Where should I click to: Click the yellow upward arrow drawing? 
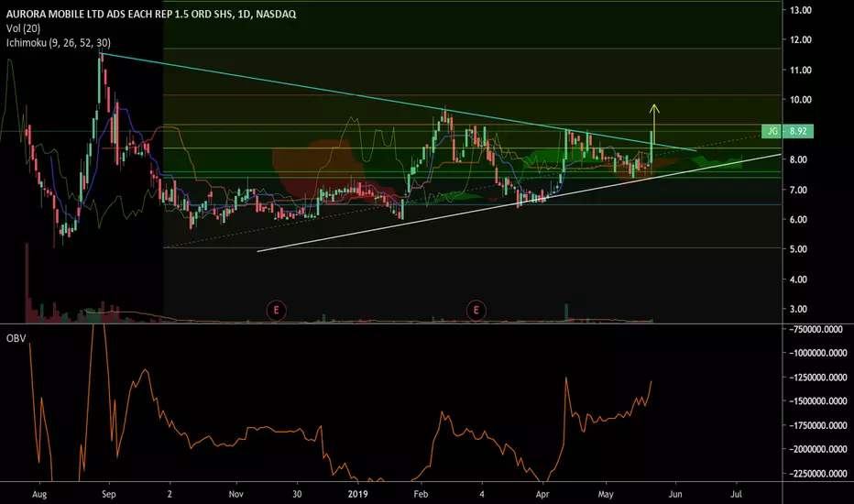point(654,125)
